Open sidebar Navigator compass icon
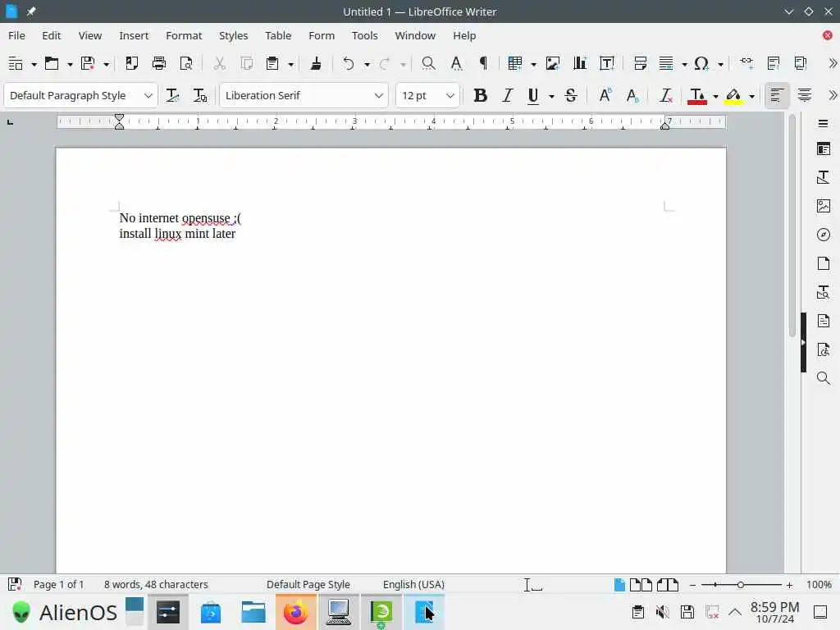This screenshot has height=630, width=840. (824, 235)
